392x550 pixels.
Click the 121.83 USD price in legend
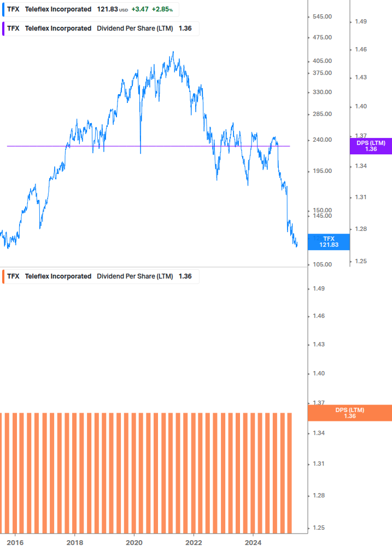coord(113,9)
